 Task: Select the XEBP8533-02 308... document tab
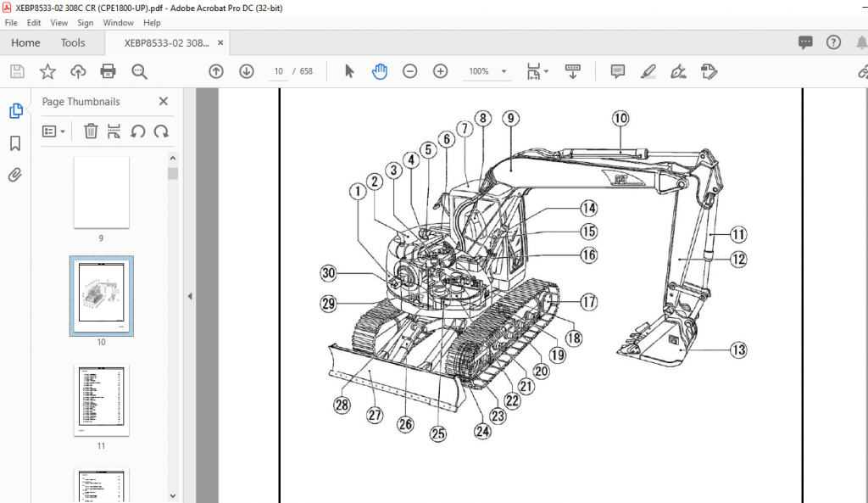(x=167, y=42)
